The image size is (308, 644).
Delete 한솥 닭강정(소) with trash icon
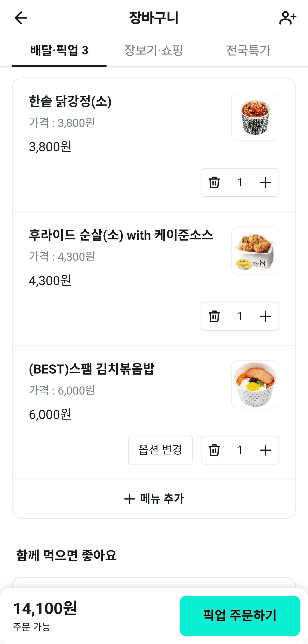tap(214, 182)
